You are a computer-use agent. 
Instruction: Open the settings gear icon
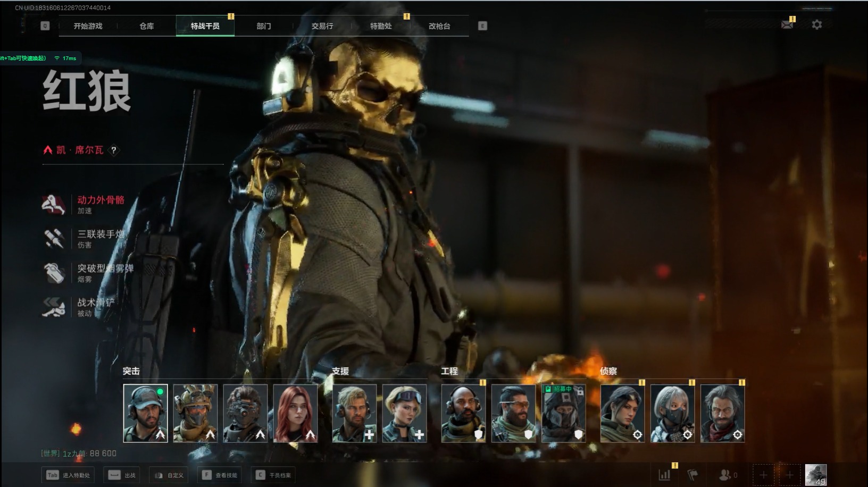coord(816,25)
